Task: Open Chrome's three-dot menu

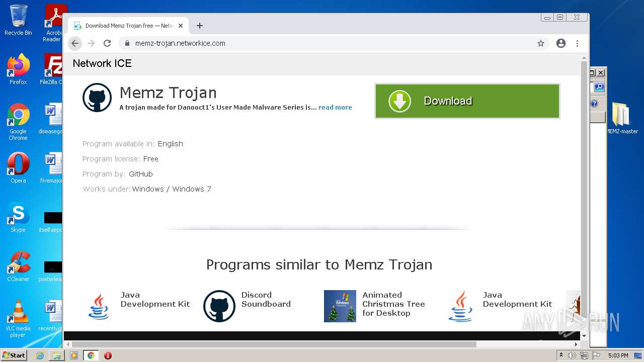Action: [577, 43]
